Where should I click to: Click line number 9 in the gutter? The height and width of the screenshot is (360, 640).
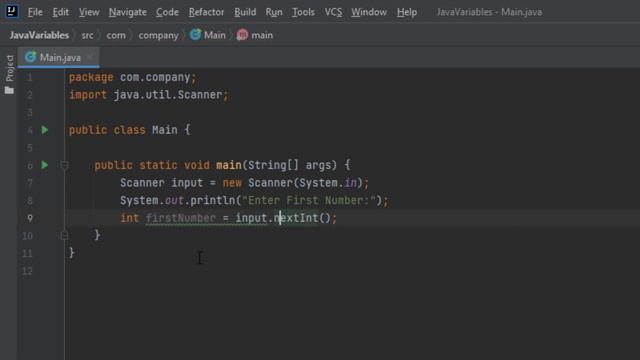point(30,218)
